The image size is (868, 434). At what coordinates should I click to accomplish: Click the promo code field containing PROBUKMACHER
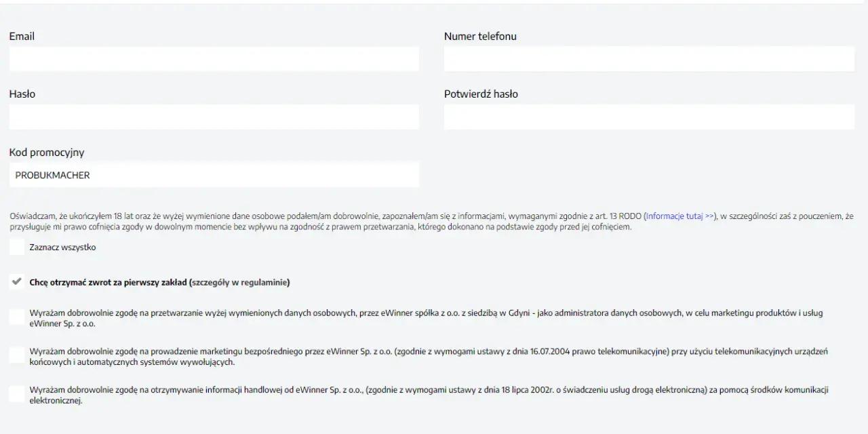click(214, 175)
